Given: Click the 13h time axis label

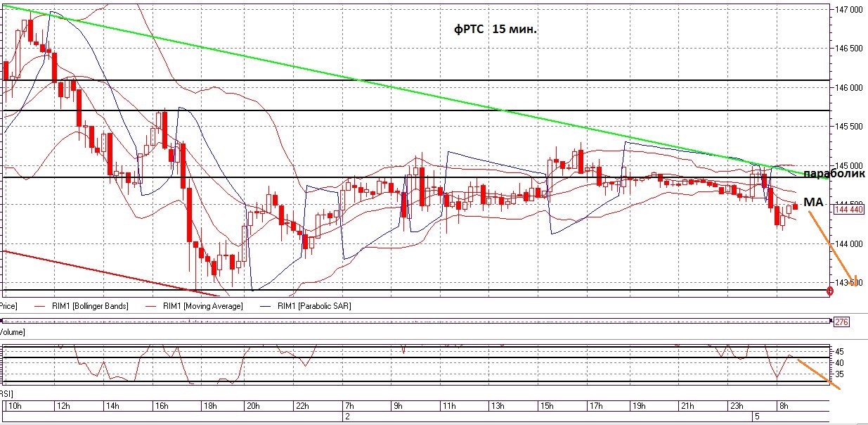Looking at the screenshot, I should point(498,406).
